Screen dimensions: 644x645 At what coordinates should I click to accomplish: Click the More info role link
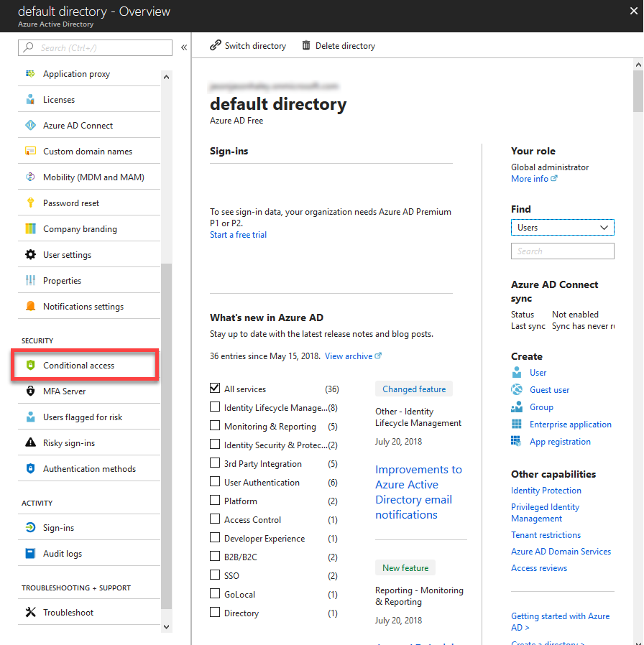click(x=534, y=179)
